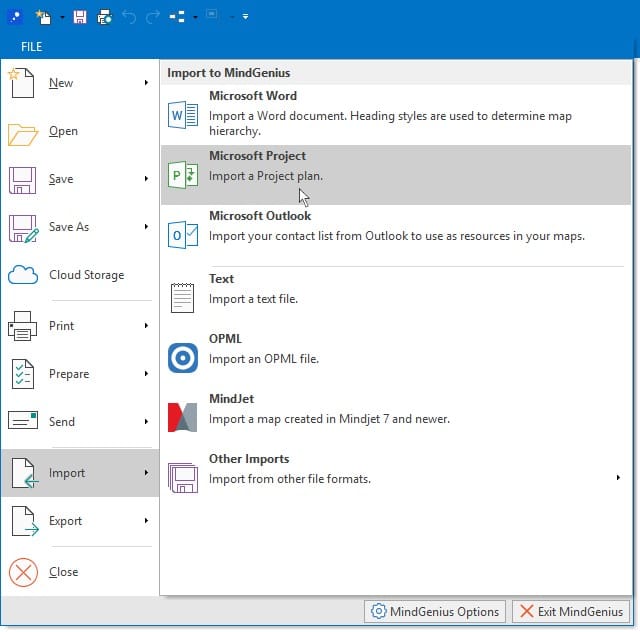The width and height of the screenshot is (640, 632).
Task: Click the Redo arrow in quick toolbar
Action: pyautogui.click(x=153, y=17)
